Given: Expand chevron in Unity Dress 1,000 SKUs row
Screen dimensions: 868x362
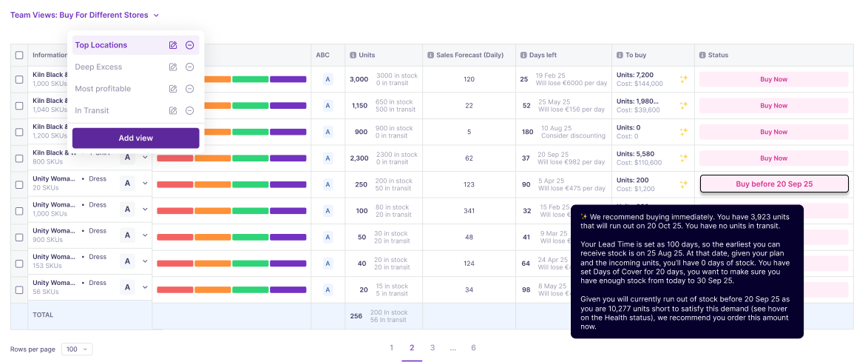Looking at the screenshot, I should 145,209.
